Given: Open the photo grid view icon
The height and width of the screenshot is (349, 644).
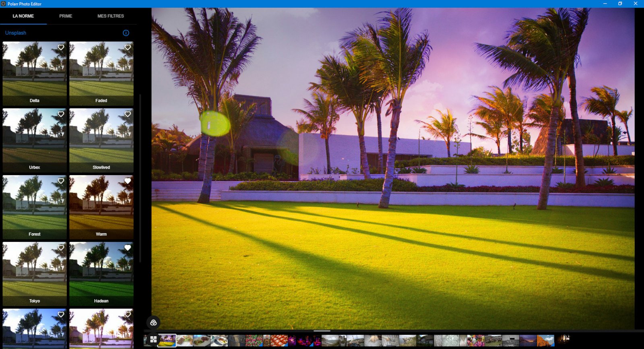Looking at the screenshot, I should click(153, 339).
